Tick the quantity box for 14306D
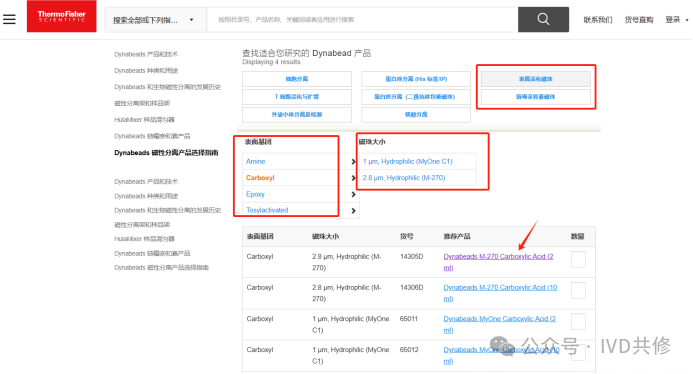 [578, 290]
